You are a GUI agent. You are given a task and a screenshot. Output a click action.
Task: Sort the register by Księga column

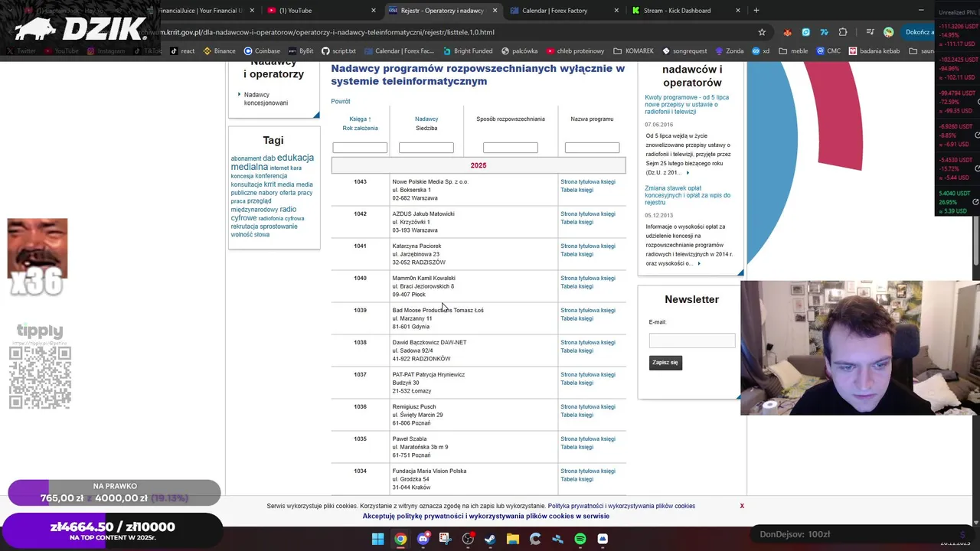[360, 119]
